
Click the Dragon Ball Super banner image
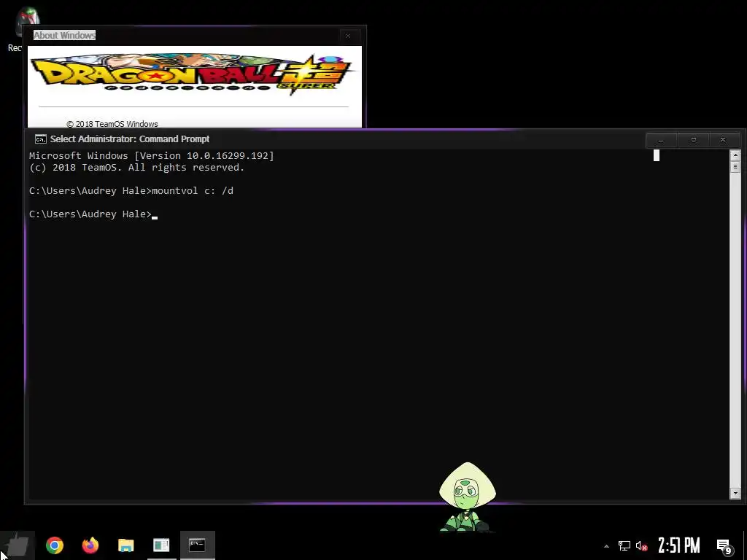click(193, 75)
